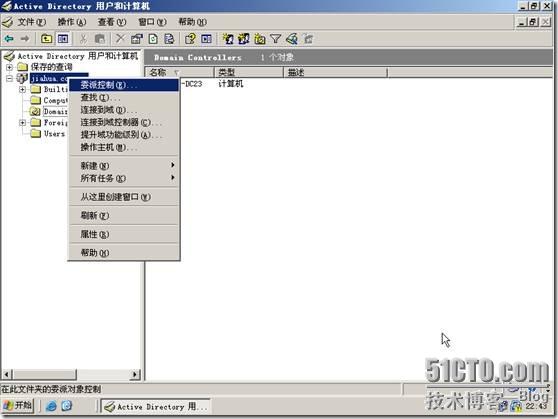Choose 从这里创建窗口(W) in context menu
The width and height of the screenshot is (558, 419).
click(x=124, y=197)
